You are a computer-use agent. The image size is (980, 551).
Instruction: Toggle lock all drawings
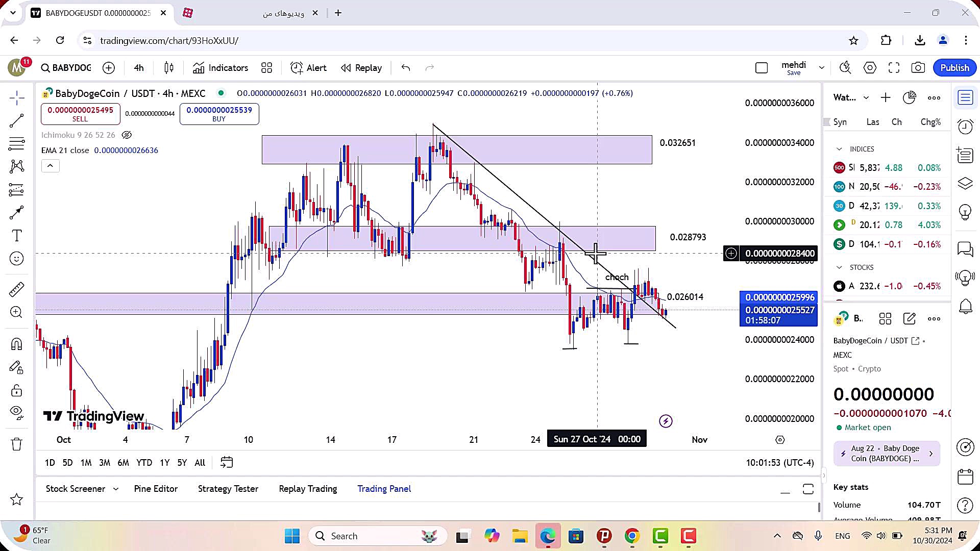(x=16, y=391)
